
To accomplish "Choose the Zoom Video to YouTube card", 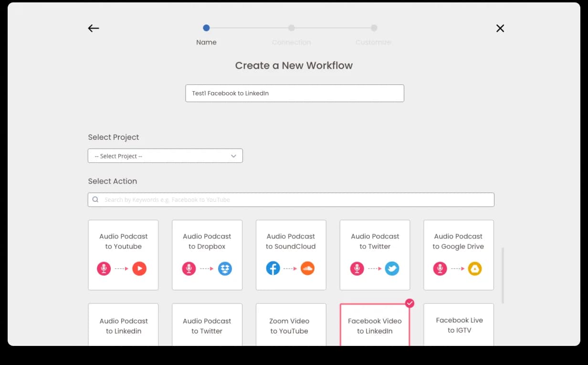I will [x=291, y=324].
